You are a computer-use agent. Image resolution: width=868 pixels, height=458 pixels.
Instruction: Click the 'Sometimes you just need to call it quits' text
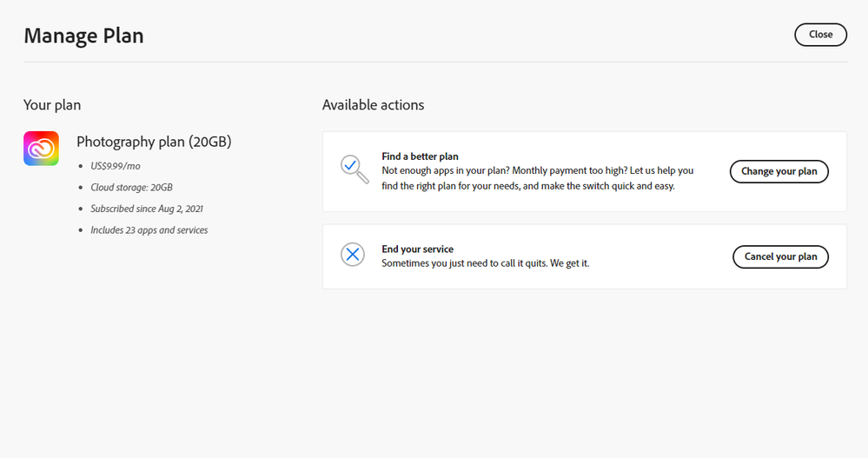click(485, 262)
